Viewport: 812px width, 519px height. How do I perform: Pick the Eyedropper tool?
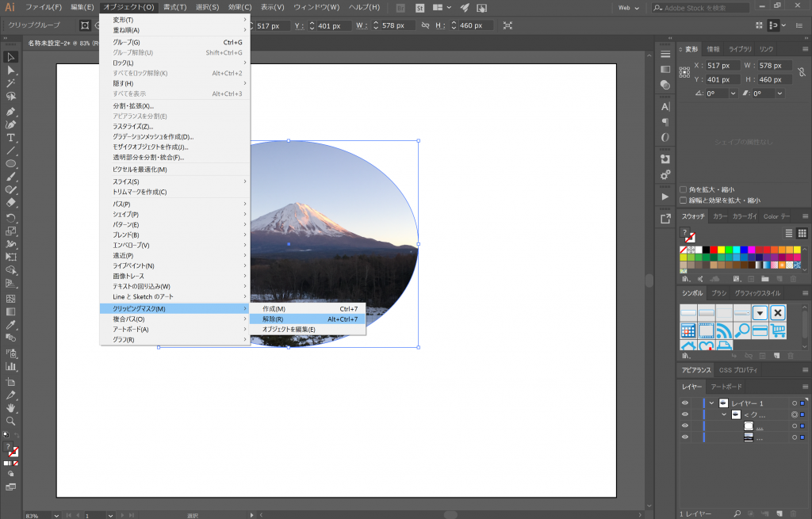coord(11,326)
